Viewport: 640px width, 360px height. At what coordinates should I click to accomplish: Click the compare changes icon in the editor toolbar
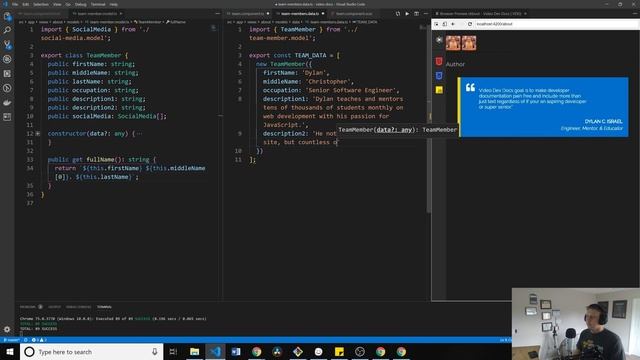coord(398,13)
